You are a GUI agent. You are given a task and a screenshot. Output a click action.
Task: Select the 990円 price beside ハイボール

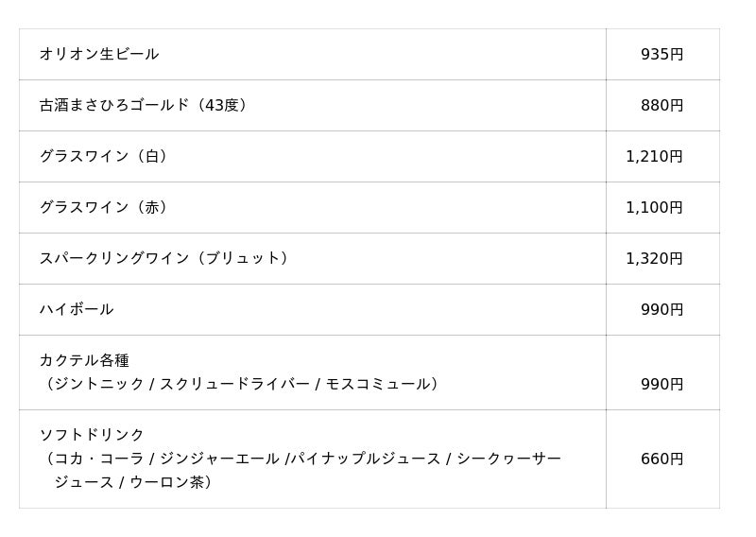(x=661, y=310)
